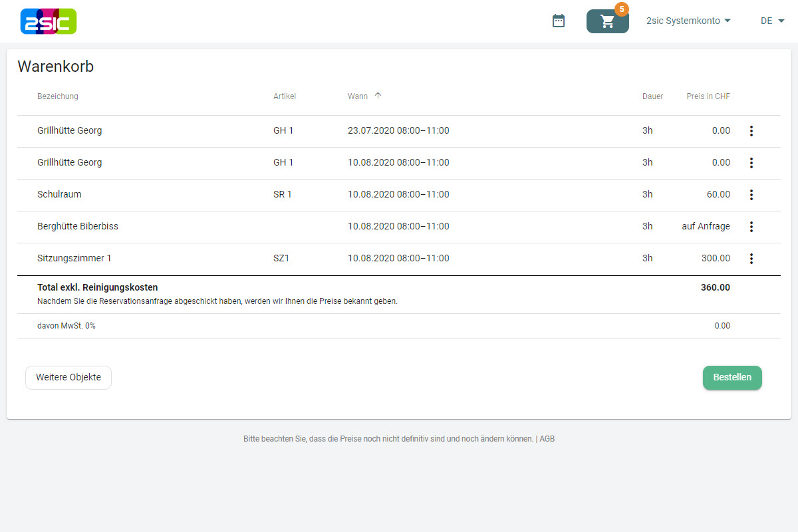Screen dimensions: 798x532
Task: Sort by Dauer column header
Action: 652,96
